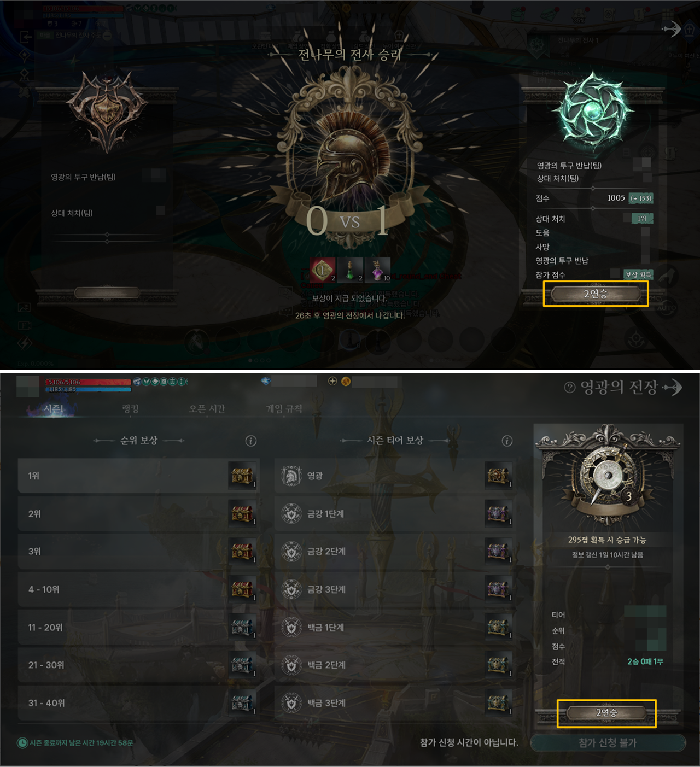This screenshot has height=767, width=700.
Task: Open the 금강 1단계 tier reward chest
Action: (x=498, y=513)
